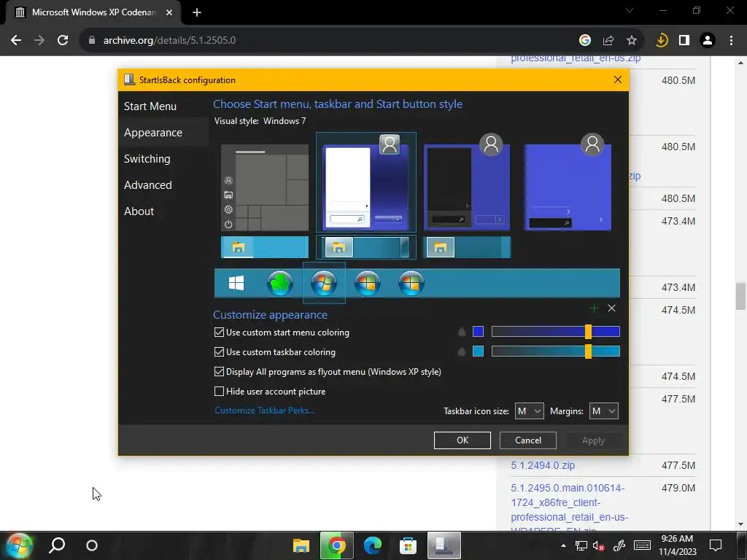Viewport: 747px width, 560px height.
Task: Bookmark this page with star icon
Action: [x=632, y=41]
